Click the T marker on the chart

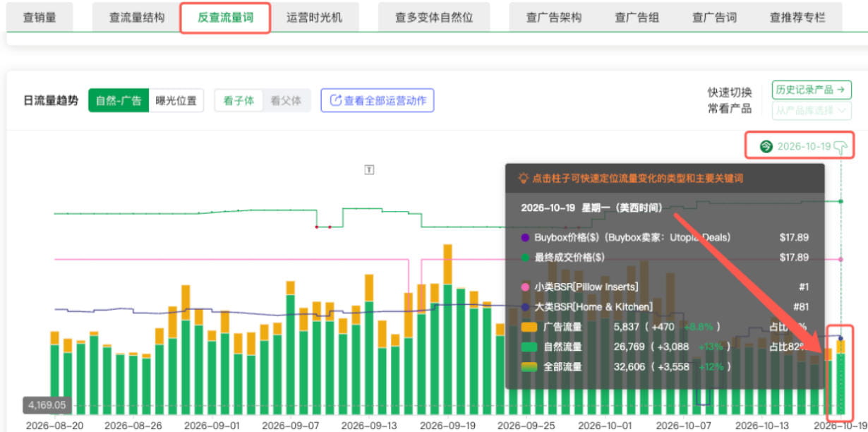click(x=369, y=169)
